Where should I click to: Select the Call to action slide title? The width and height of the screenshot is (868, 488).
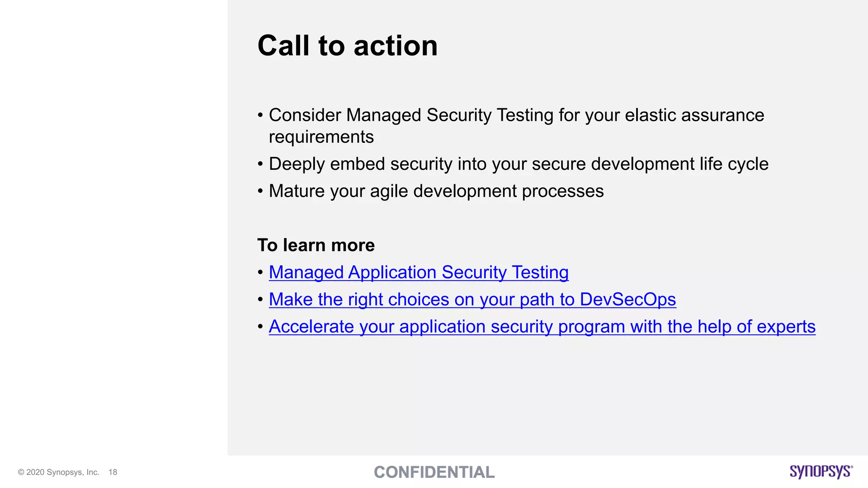[347, 45]
